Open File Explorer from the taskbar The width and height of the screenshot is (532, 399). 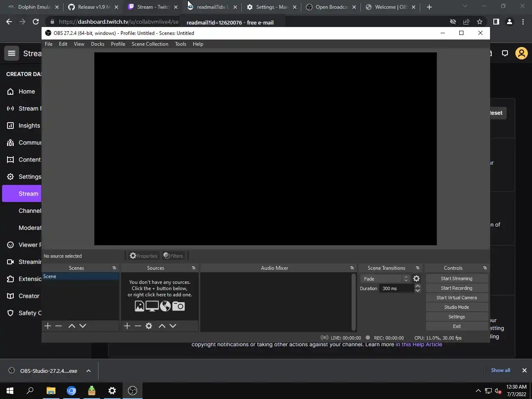click(51, 391)
